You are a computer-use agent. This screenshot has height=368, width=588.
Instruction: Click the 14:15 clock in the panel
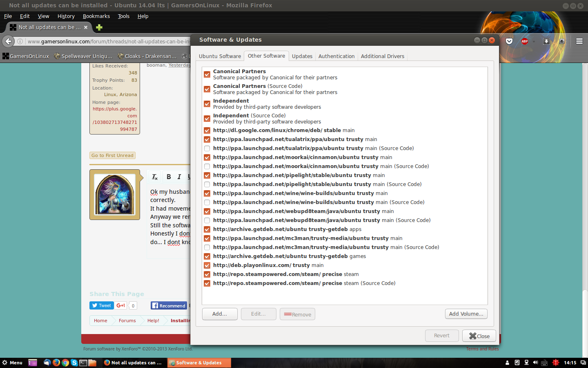point(570,363)
